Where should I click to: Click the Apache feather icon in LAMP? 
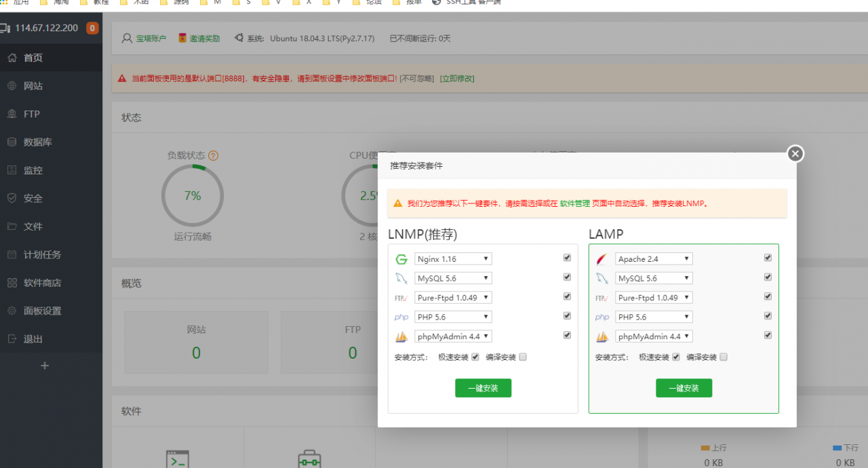pos(602,259)
